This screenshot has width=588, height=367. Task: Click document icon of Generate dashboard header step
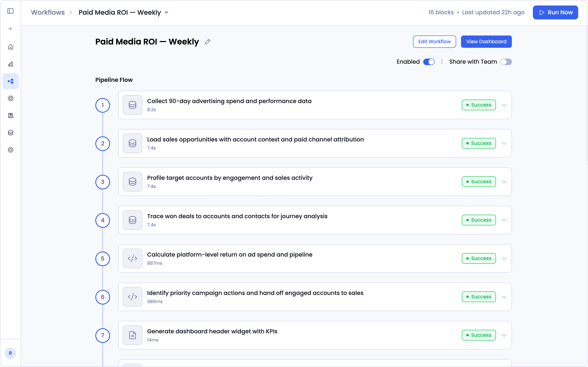click(x=132, y=335)
